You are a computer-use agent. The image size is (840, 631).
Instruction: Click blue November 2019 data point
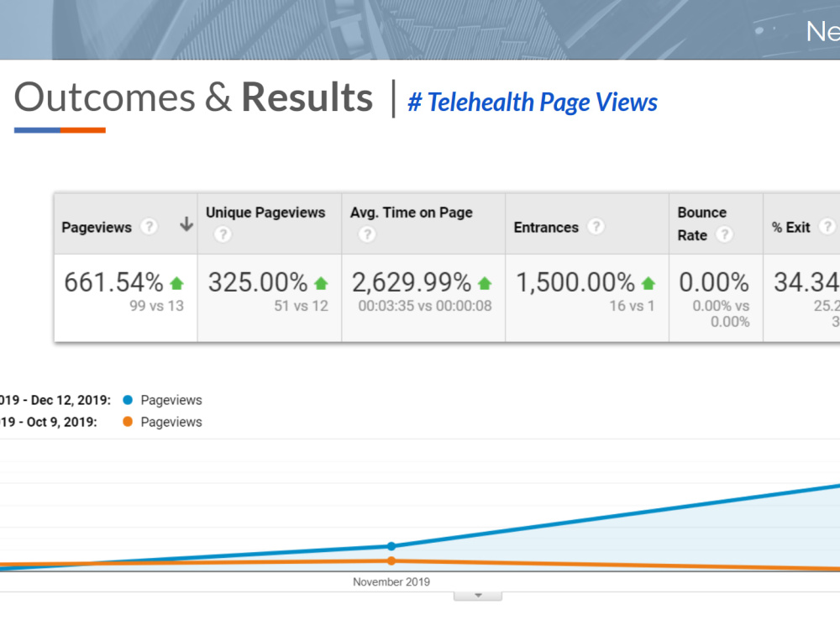coord(391,546)
